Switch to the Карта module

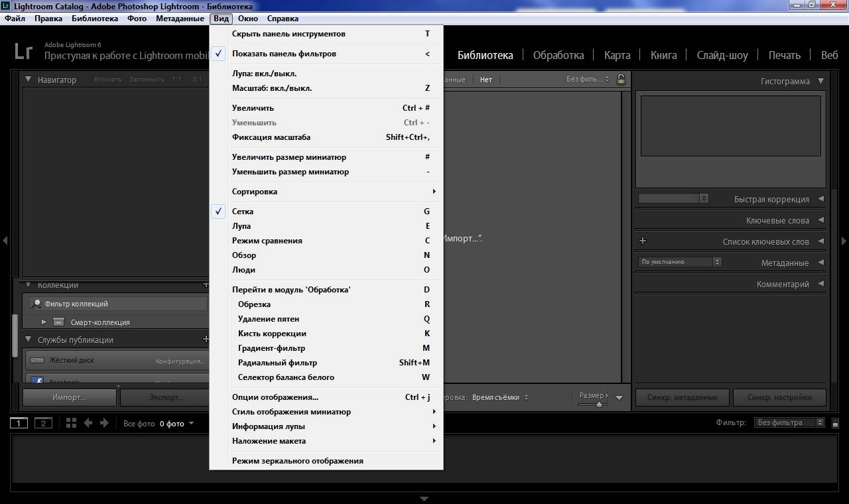click(617, 55)
